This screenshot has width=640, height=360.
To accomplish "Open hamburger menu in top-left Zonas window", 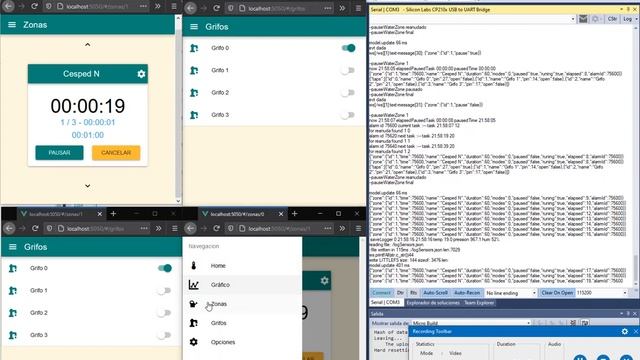I will pyautogui.click(x=12, y=25).
